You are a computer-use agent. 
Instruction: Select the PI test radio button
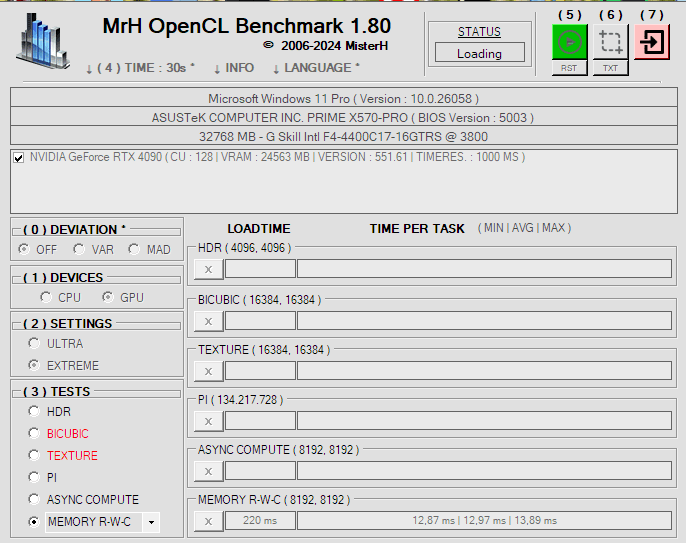[34, 477]
